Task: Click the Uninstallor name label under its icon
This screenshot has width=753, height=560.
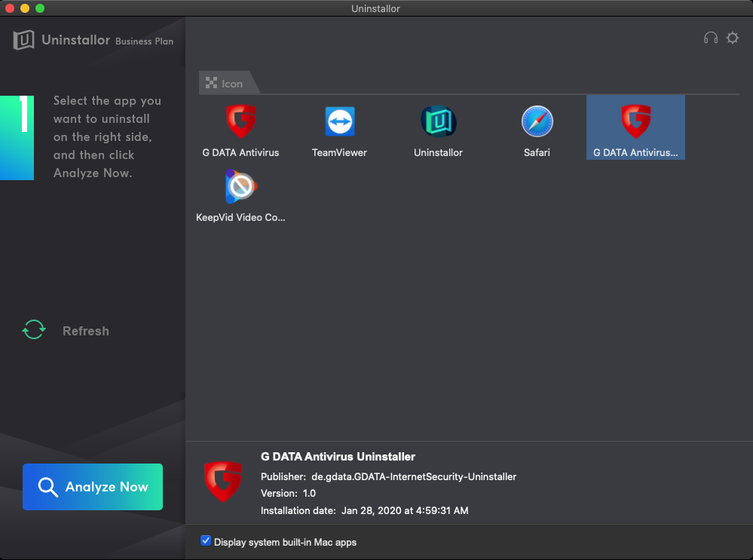Action: pyautogui.click(x=439, y=153)
